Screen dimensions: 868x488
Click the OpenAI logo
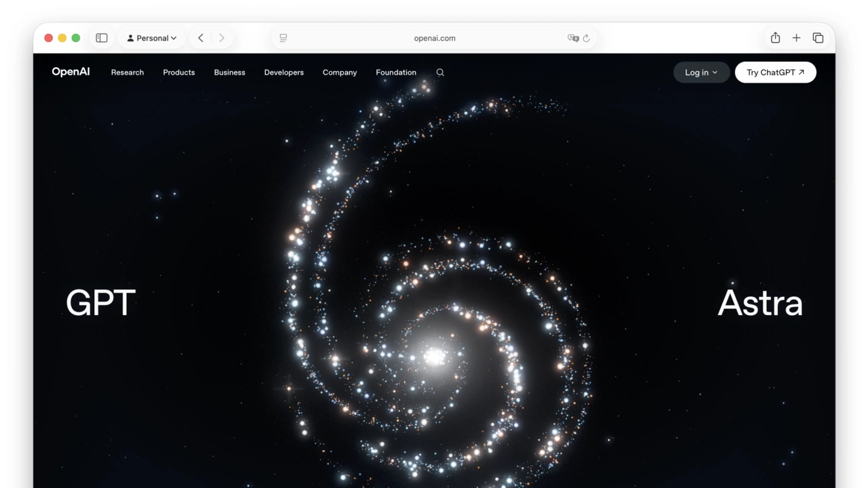tap(71, 72)
